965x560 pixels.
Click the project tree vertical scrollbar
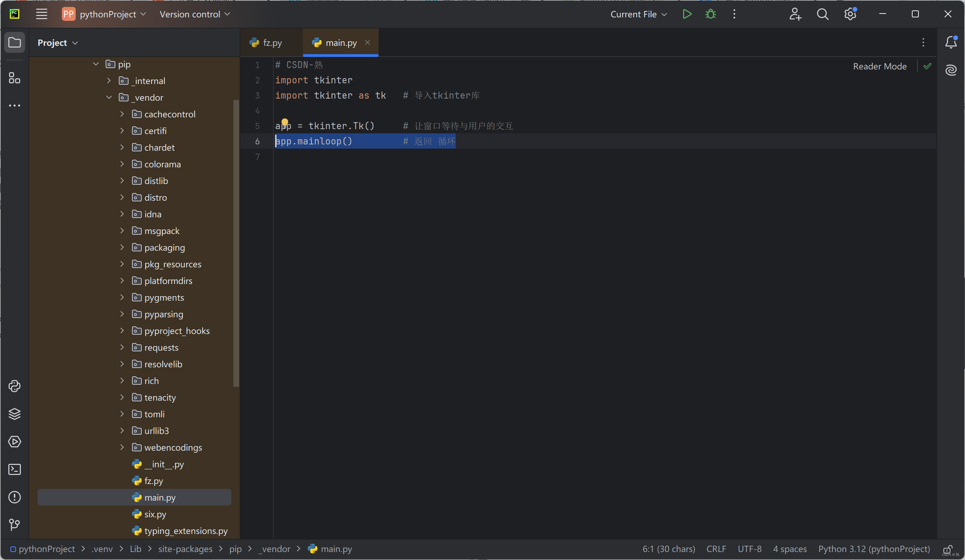pos(236,243)
